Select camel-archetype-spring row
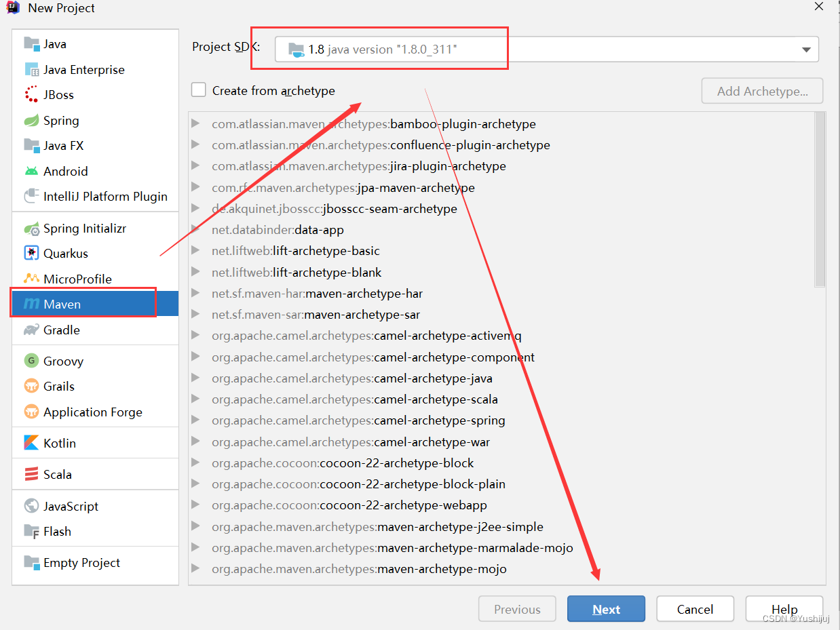 pos(501,420)
